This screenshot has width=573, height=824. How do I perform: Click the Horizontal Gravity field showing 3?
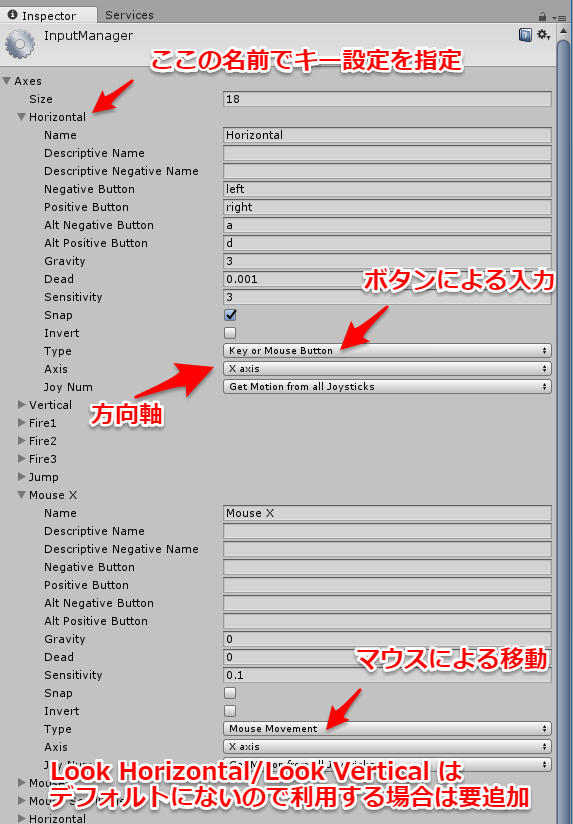coord(387,261)
